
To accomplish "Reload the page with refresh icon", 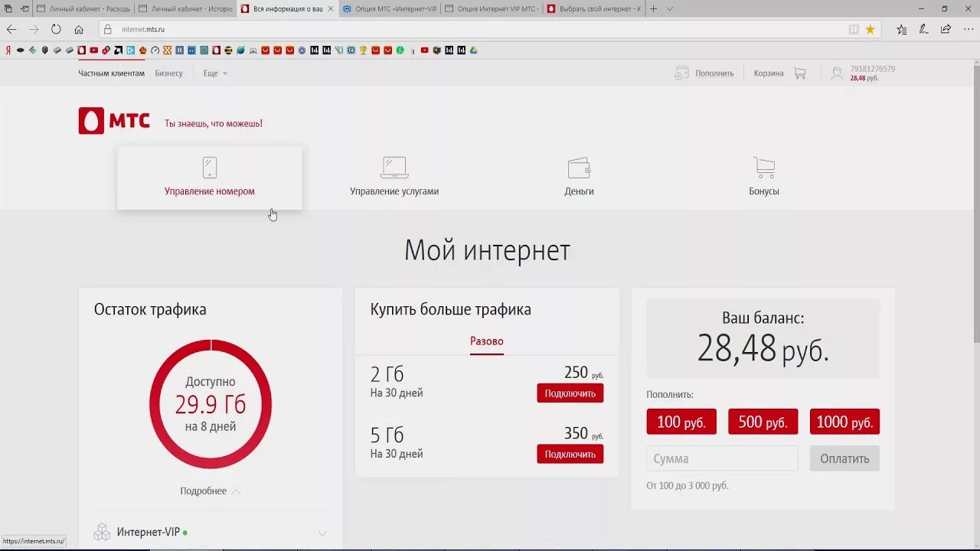I will point(56,29).
